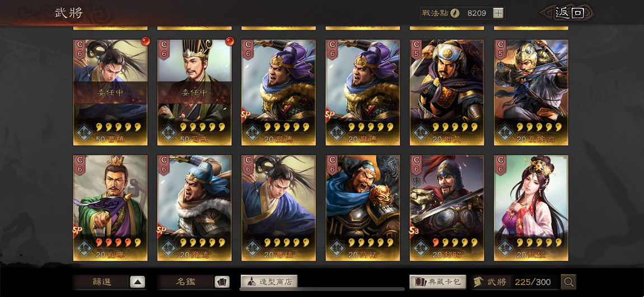Open the 名鑑 catalog entry
Viewport: 644px width, 297px height.
[186, 282]
